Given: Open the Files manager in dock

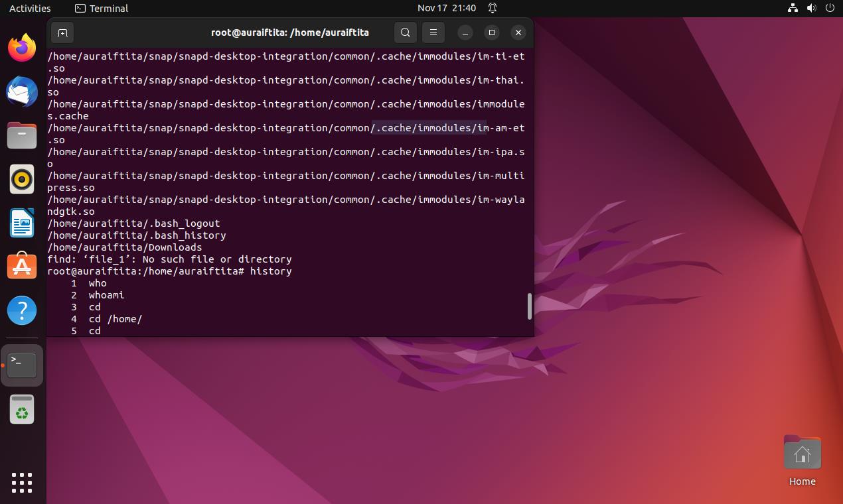Looking at the screenshot, I should 22,135.
